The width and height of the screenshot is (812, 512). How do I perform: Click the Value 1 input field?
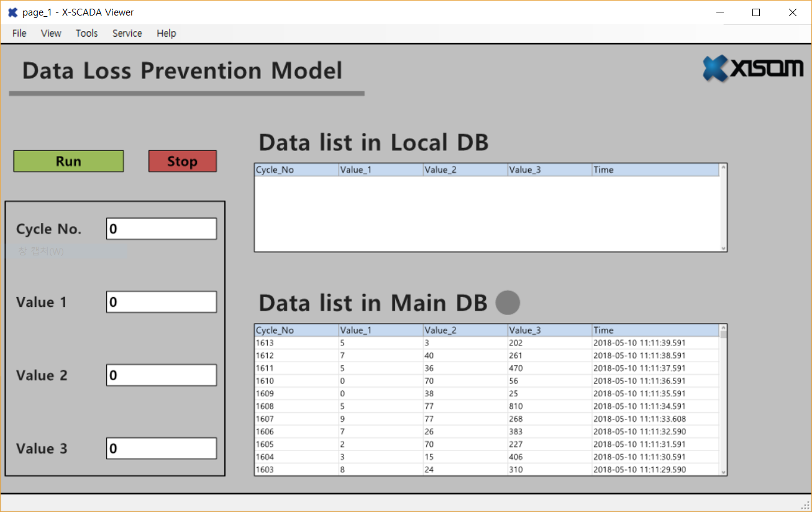pyautogui.click(x=162, y=302)
